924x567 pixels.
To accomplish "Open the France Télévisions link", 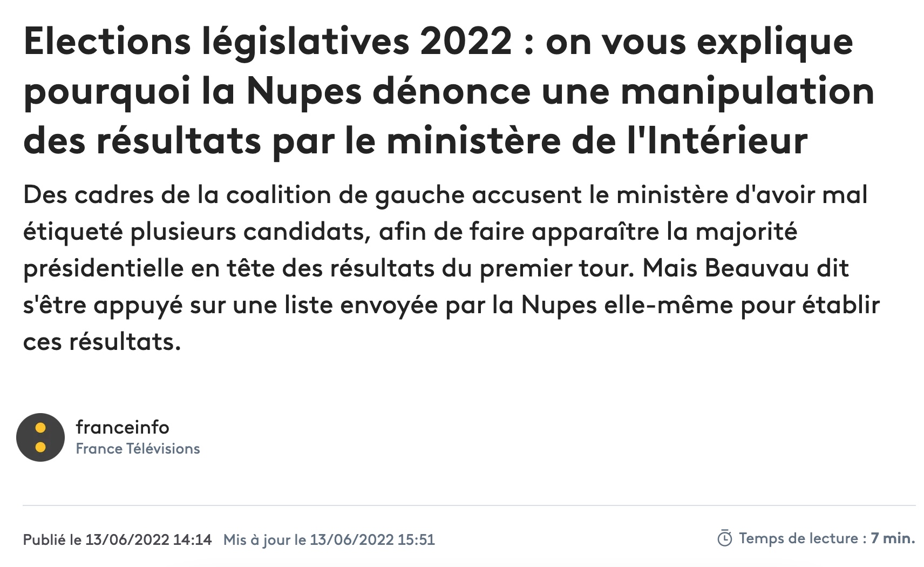I will pyautogui.click(x=138, y=449).
